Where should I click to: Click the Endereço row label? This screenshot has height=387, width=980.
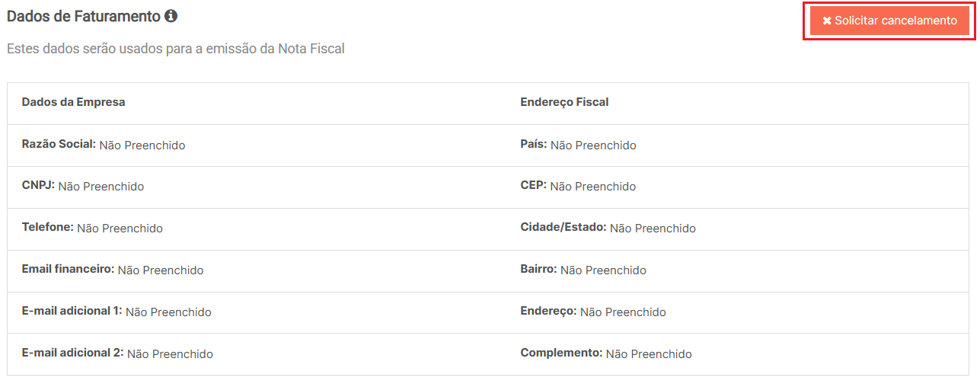click(548, 312)
